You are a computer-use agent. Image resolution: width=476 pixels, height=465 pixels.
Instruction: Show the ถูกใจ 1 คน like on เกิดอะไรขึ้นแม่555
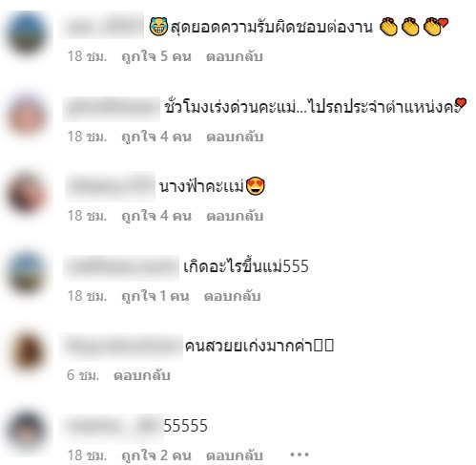click(155, 296)
